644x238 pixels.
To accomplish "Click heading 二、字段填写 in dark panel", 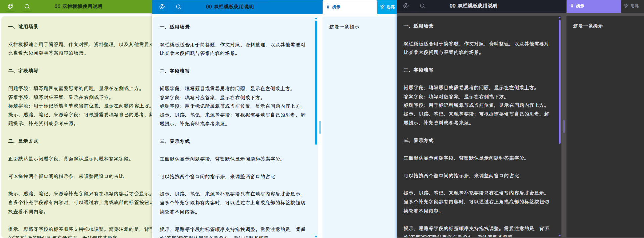I will tap(418, 70).
